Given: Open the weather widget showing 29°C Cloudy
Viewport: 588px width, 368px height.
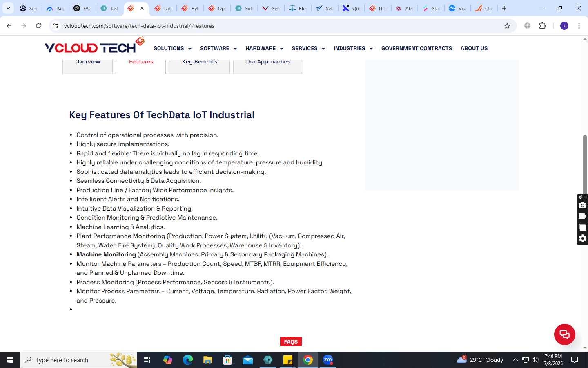Looking at the screenshot, I should click(480, 360).
